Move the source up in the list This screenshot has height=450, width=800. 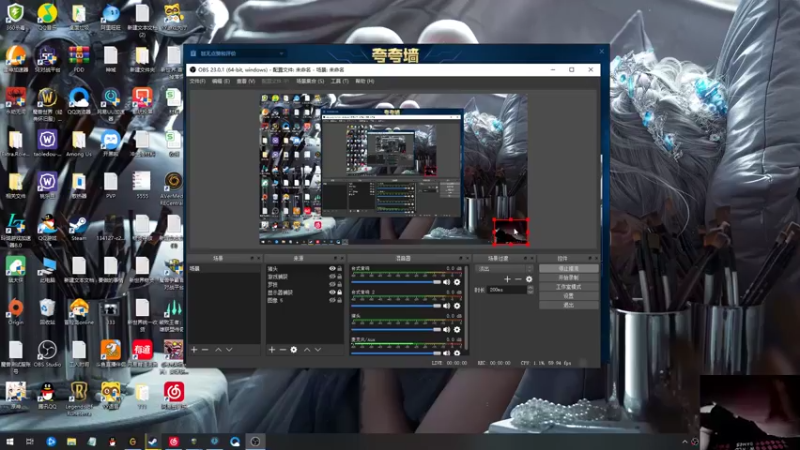coord(307,349)
